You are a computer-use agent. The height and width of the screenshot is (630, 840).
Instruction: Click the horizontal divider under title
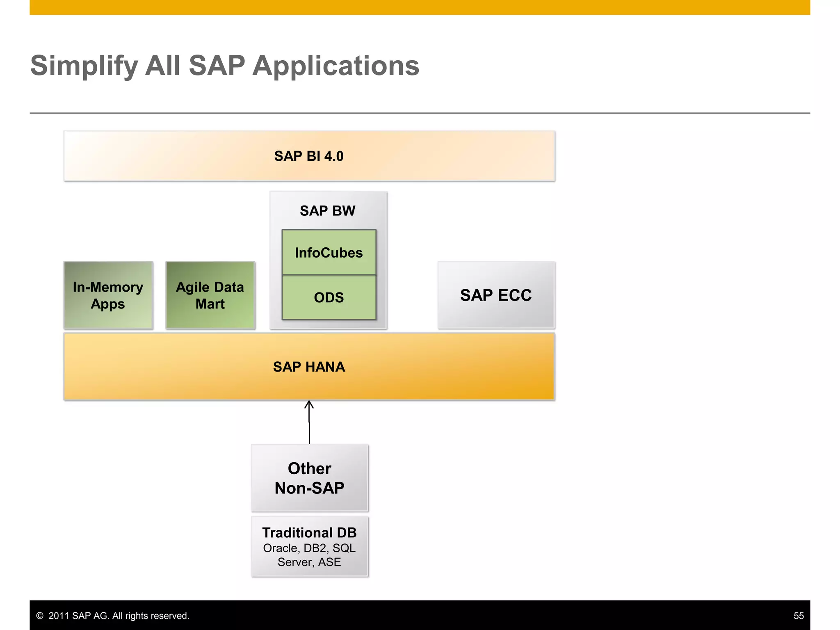click(419, 113)
